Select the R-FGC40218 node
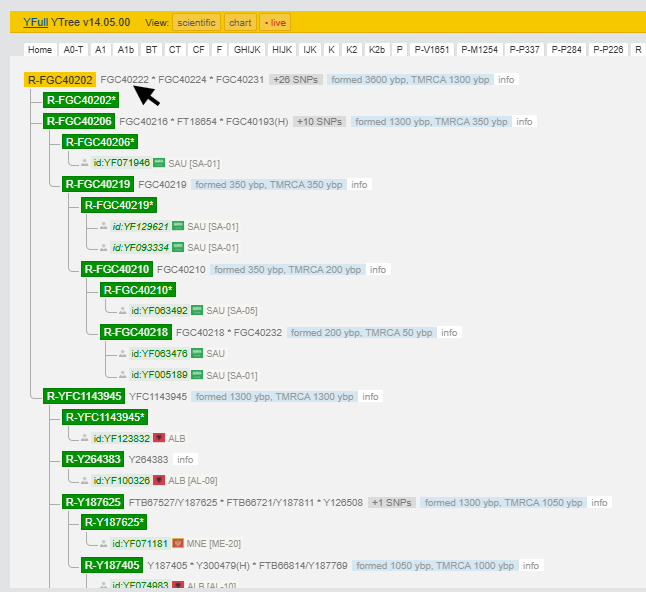Screen dimensions: 646x592 coord(136,332)
